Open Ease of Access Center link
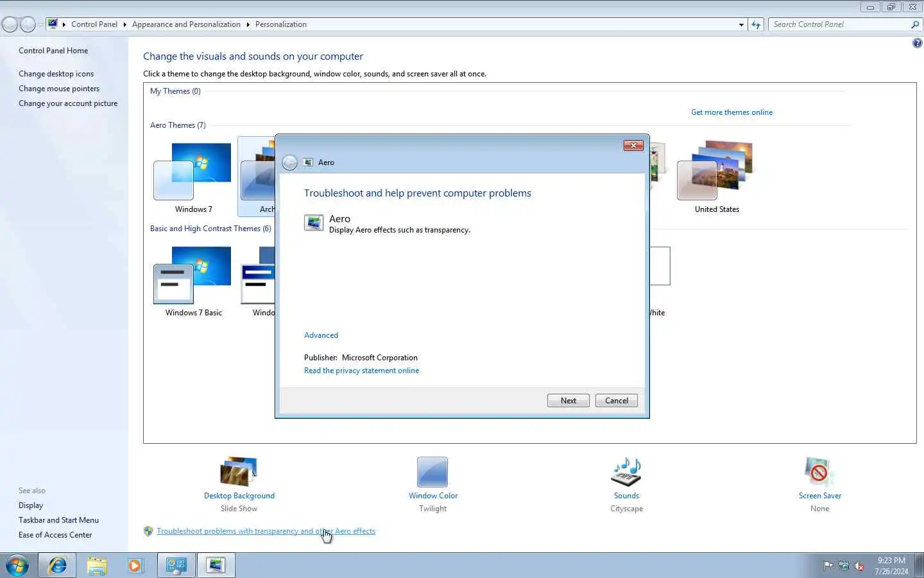 coord(55,535)
